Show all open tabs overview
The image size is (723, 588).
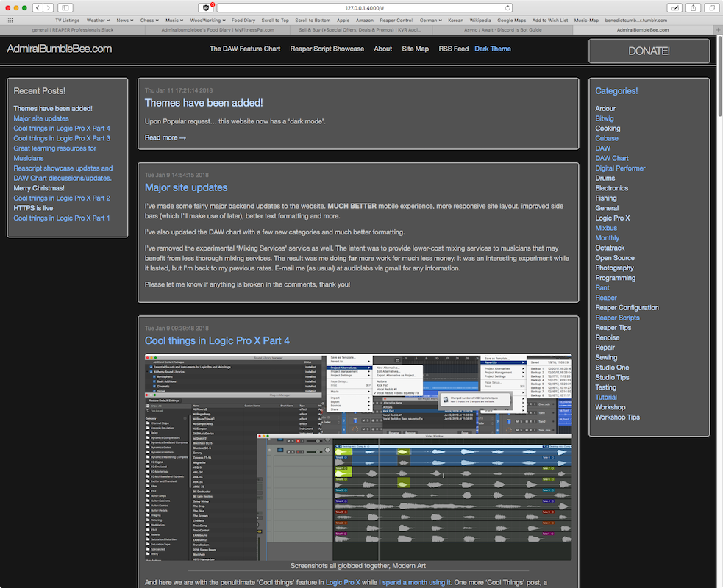(x=711, y=7)
